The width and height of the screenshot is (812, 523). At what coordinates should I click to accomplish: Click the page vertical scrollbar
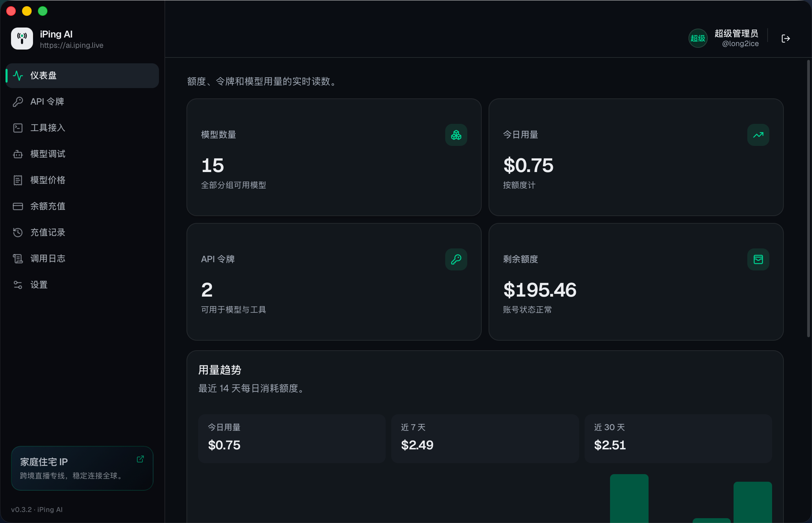click(808, 199)
